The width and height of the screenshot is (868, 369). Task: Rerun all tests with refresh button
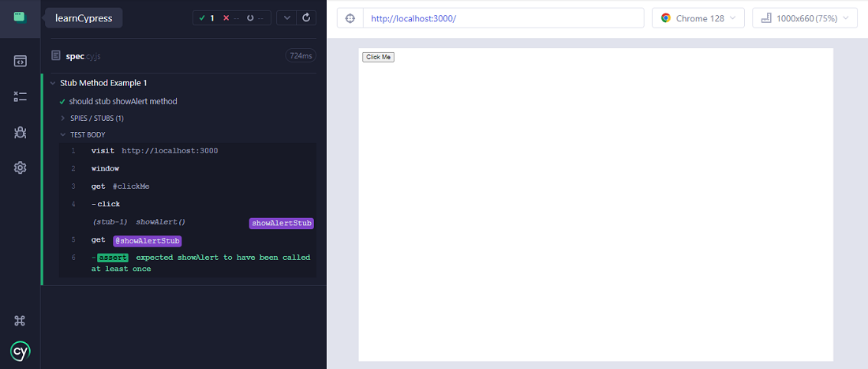(306, 17)
